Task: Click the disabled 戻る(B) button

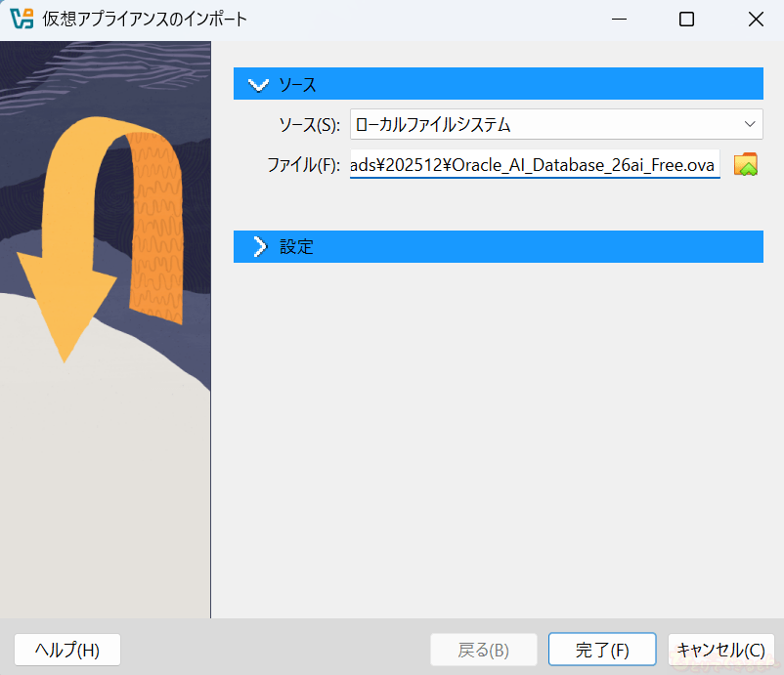Action: click(484, 650)
